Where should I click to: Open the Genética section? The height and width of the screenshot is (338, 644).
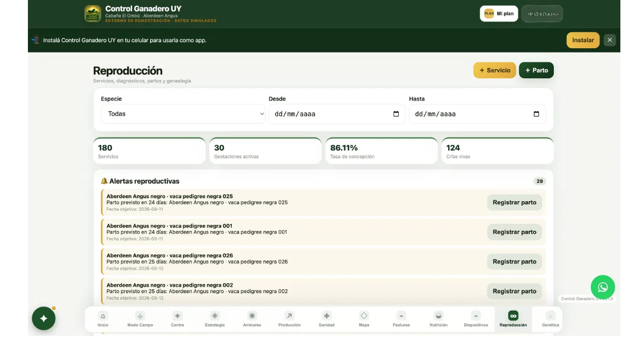pyautogui.click(x=550, y=319)
